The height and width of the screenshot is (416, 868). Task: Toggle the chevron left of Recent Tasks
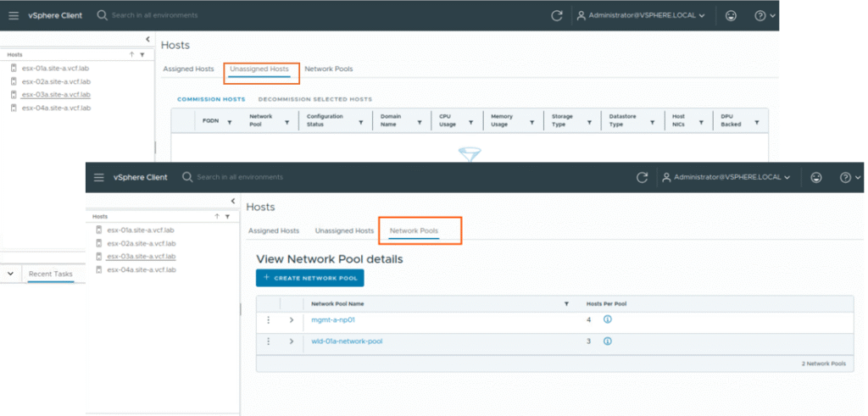(10, 274)
